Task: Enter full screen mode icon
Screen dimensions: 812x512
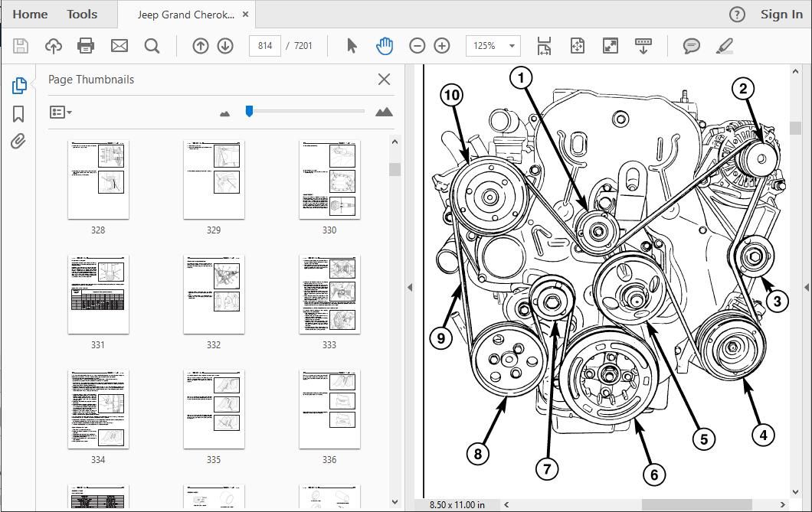Action: coord(611,46)
